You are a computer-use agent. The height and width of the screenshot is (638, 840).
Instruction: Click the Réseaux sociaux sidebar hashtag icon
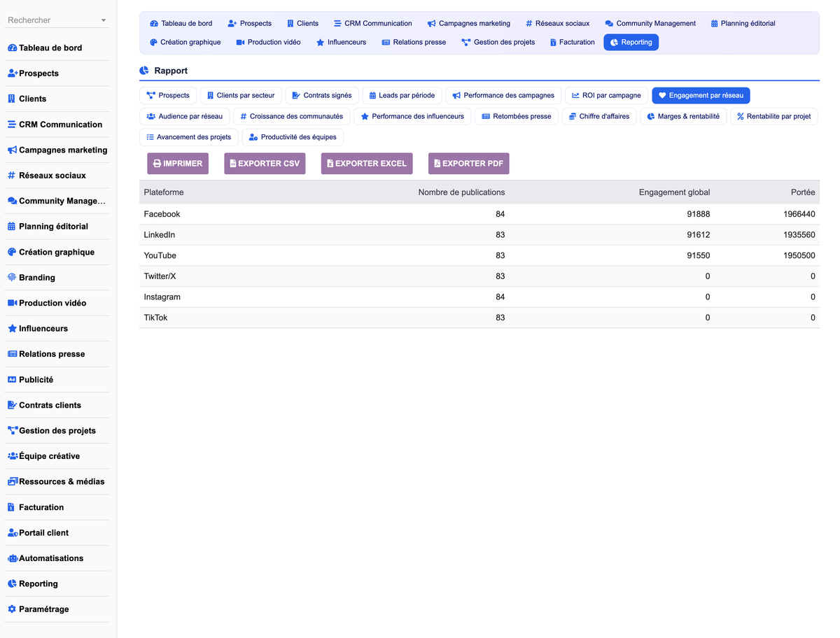tap(11, 176)
